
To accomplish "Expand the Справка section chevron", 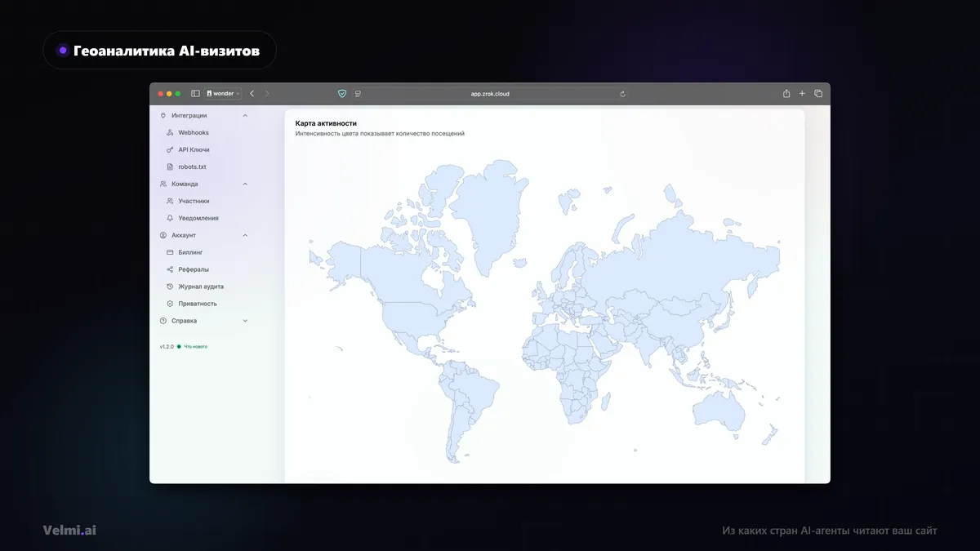I will click(245, 321).
